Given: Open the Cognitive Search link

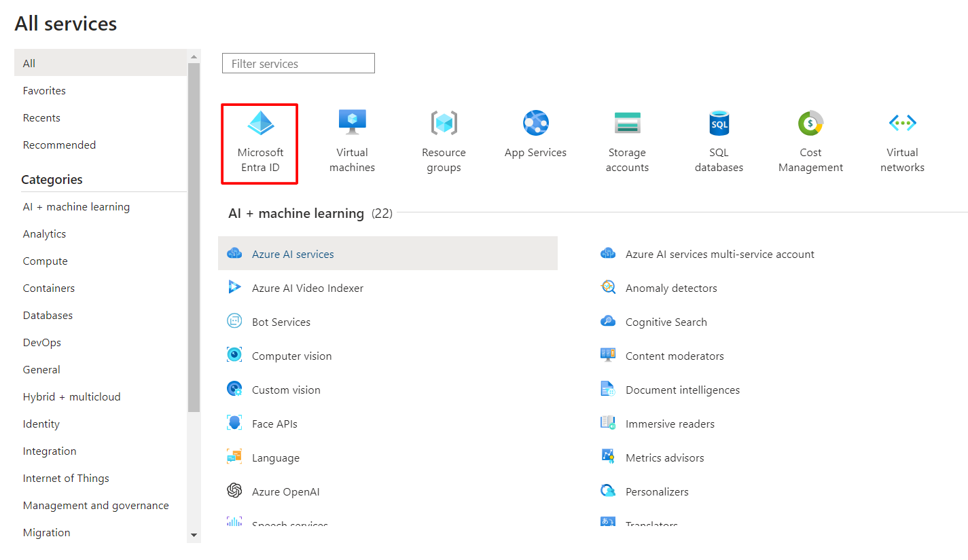Looking at the screenshot, I should coord(666,322).
